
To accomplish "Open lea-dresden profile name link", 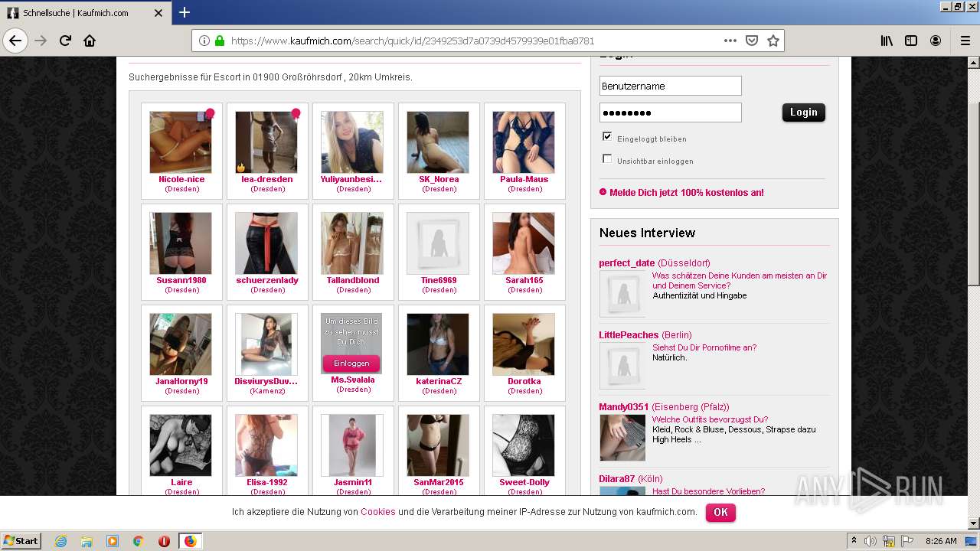I will [267, 179].
